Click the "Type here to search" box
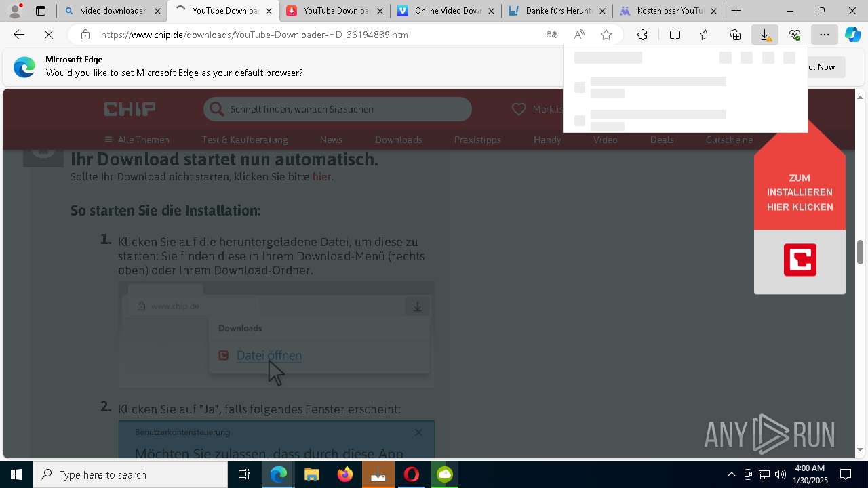 [130, 474]
